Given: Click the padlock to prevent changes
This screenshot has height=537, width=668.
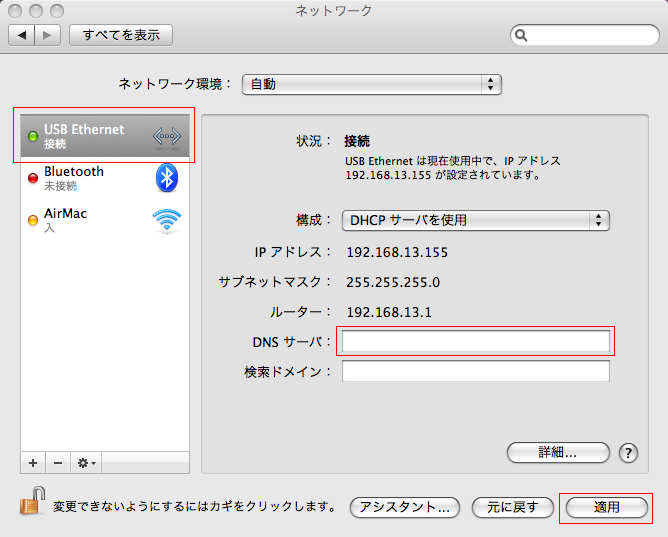Looking at the screenshot, I should click(x=32, y=501).
